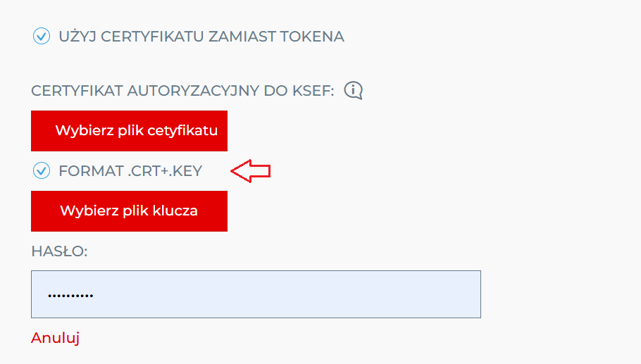The height and width of the screenshot is (364, 641).
Task: Browse for the private key file
Action: (129, 211)
